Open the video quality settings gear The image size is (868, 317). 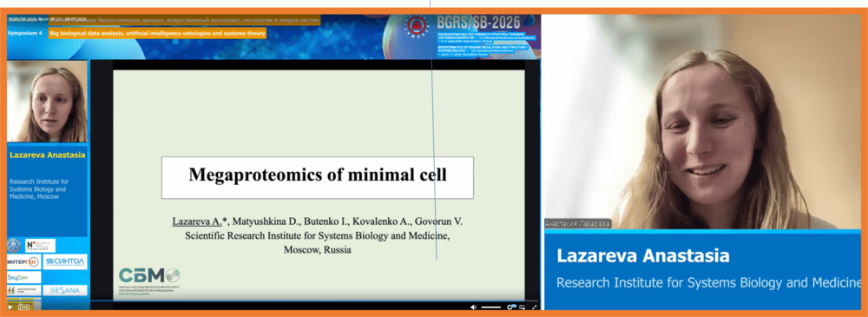pyautogui.click(x=510, y=307)
